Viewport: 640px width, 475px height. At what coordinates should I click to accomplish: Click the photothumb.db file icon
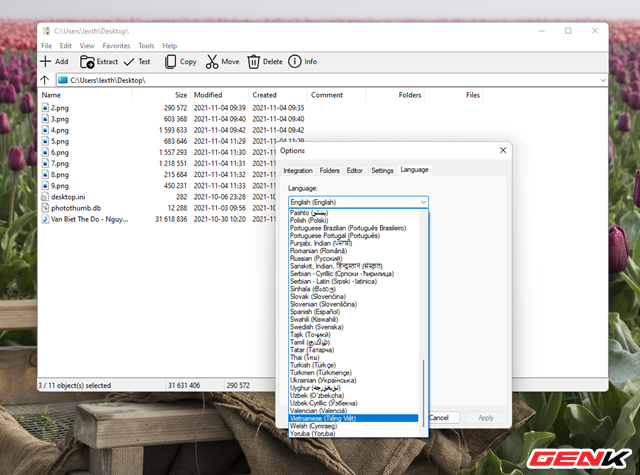coord(45,208)
